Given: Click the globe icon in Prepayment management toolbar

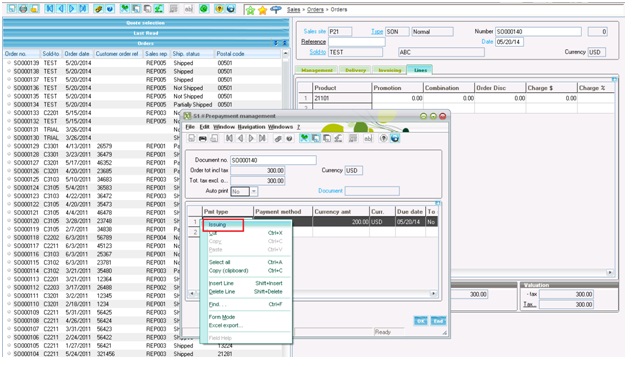Looking at the screenshot, I should pos(395,138).
